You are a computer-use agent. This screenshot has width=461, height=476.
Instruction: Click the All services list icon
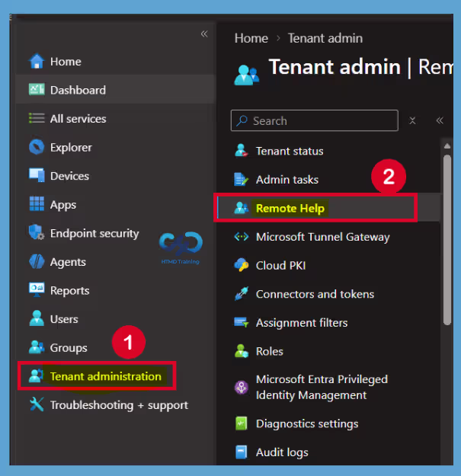click(37, 118)
